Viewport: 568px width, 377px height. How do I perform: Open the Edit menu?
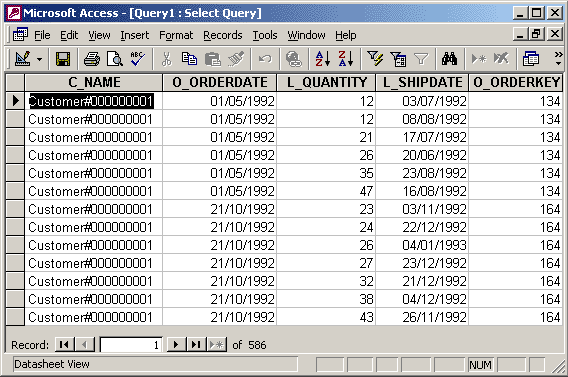pos(69,35)
